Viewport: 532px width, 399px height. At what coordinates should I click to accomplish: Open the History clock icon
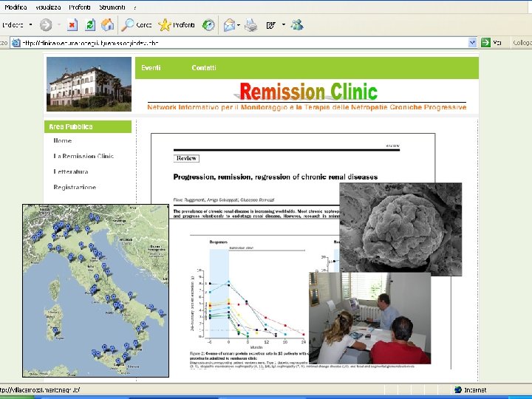[208, 25]
